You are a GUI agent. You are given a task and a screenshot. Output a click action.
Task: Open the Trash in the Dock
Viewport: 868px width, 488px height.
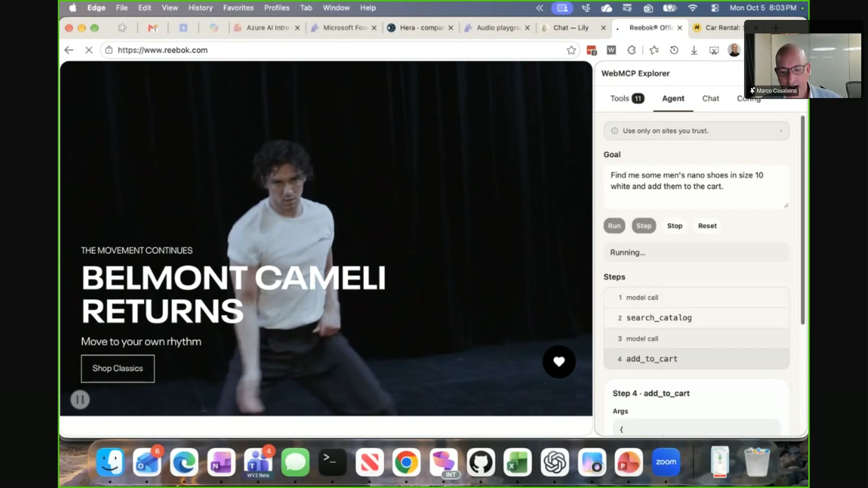757,462
